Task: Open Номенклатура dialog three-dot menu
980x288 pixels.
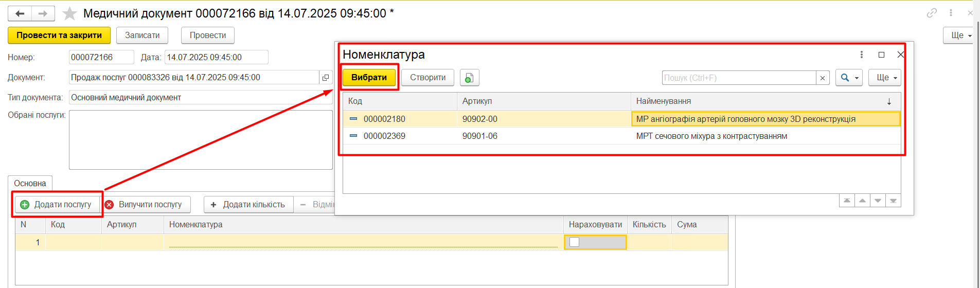Action: tap(862, 55)
